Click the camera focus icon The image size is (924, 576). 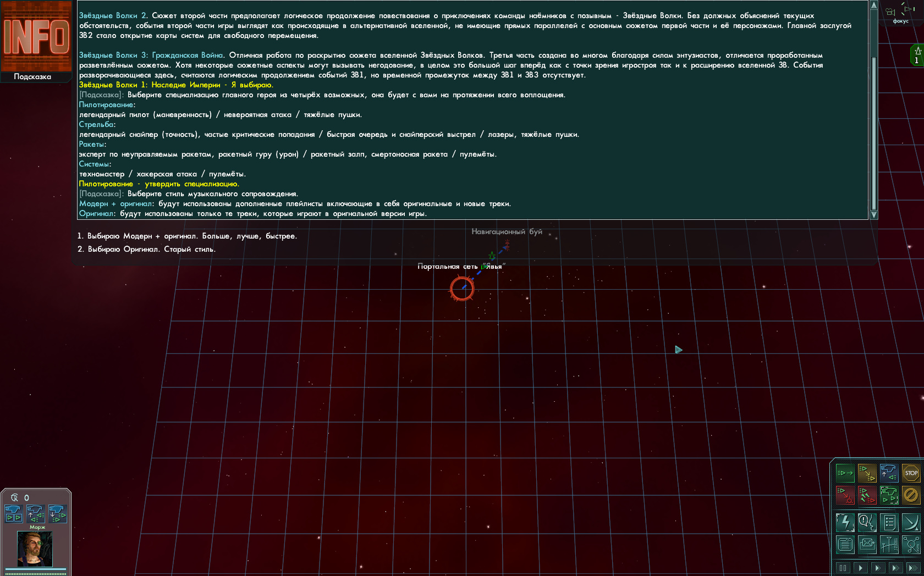coord(890,11)
